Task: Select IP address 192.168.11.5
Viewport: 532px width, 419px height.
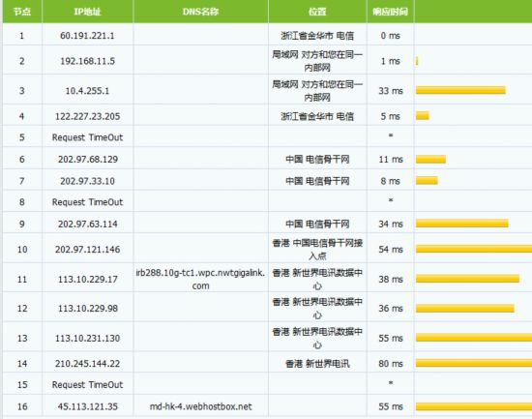Action: (87, 61)
